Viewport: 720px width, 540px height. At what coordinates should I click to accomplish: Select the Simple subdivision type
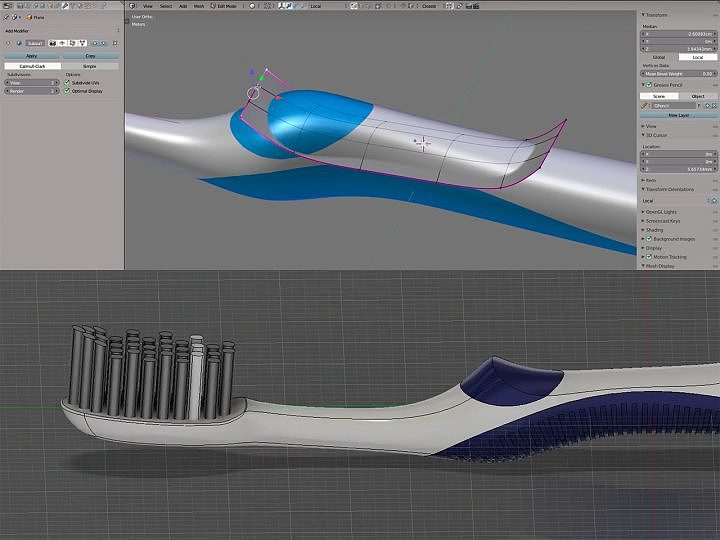point(90,66)
